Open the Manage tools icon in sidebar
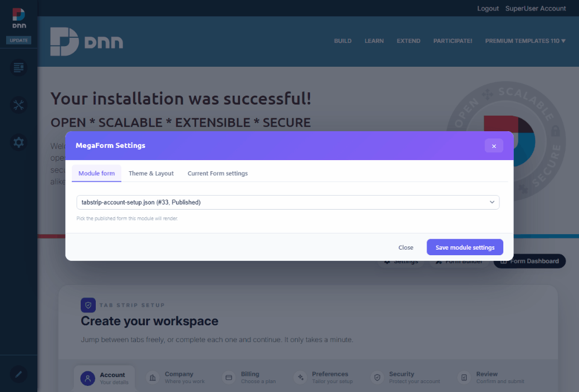Image resolution: width=579 pixels, height=392 pixels. pos(18,105)
